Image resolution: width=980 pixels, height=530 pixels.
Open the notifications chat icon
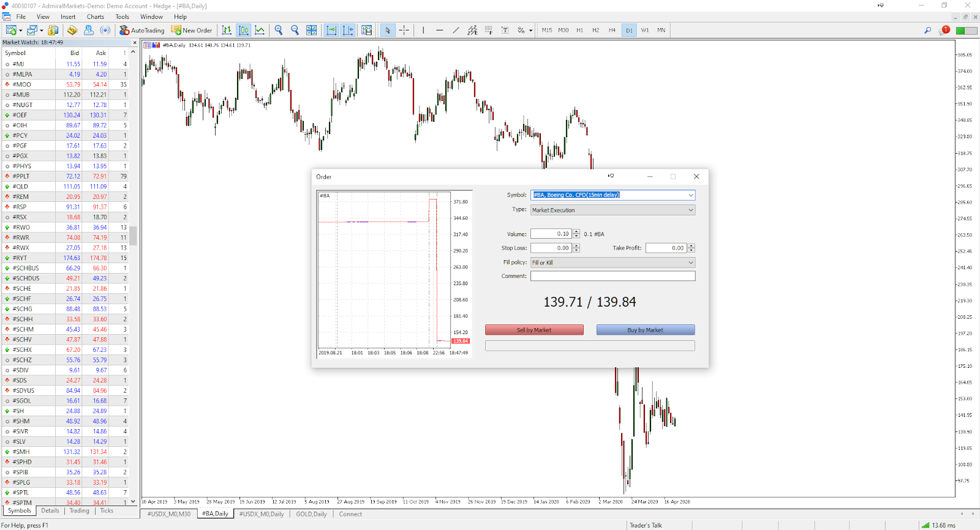coord(944,30)
